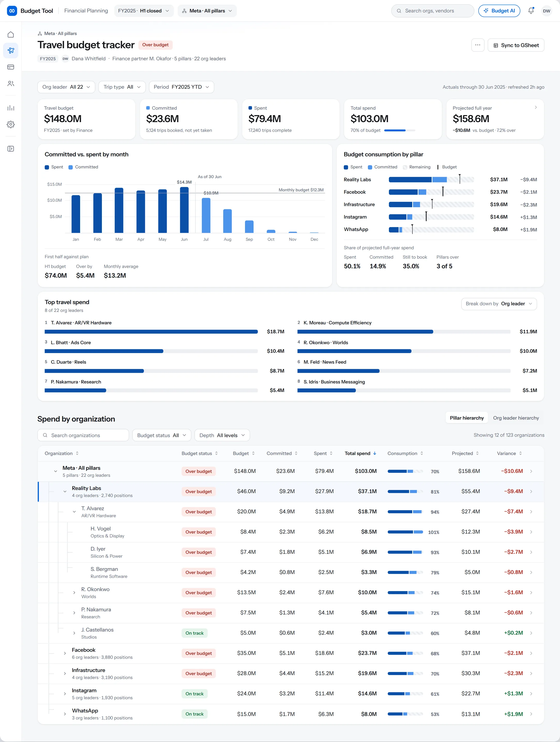
Task: Open the Budget AI button
Action: click(x=499, y=11)
